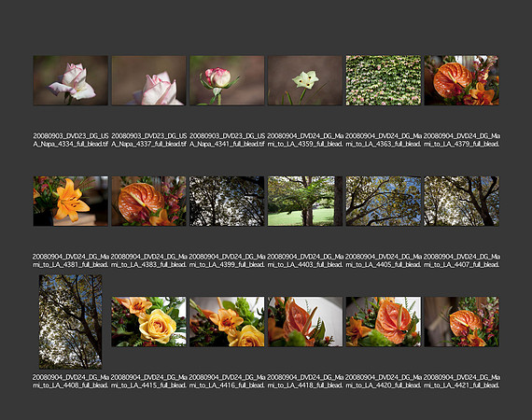This screenshot has width=532, height=420.
Task: Open the green lawn tree thumbnail 4403
Action: point(305,201)
